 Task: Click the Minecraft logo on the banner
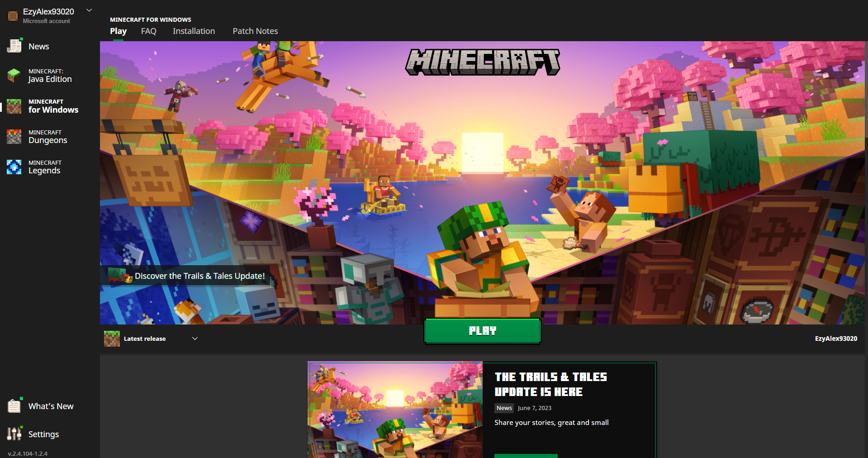[483, 62]
